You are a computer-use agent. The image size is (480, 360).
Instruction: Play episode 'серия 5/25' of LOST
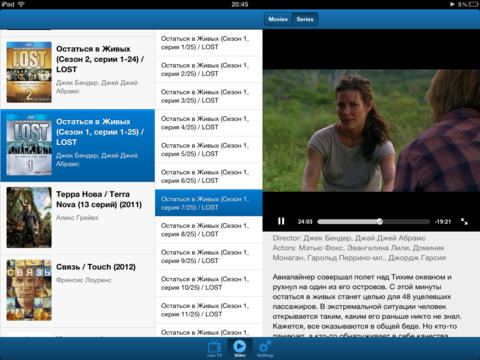click(209, 149)
